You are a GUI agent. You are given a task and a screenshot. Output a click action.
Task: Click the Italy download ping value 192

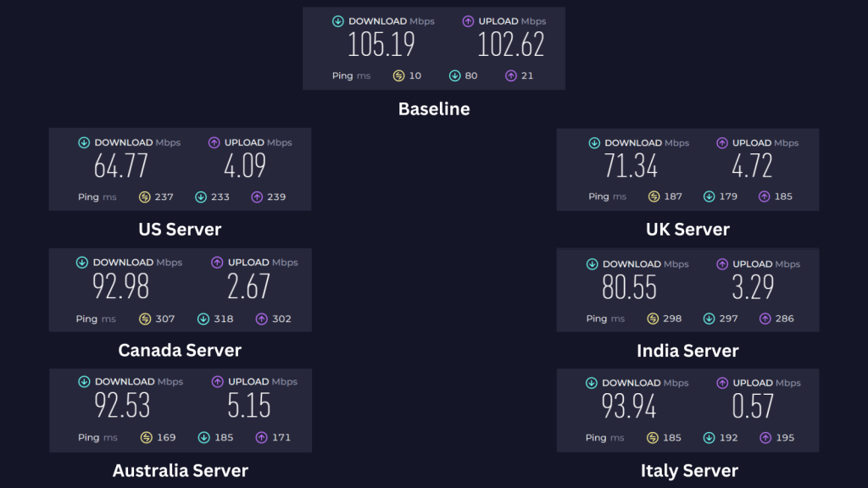tap(728, 438)
